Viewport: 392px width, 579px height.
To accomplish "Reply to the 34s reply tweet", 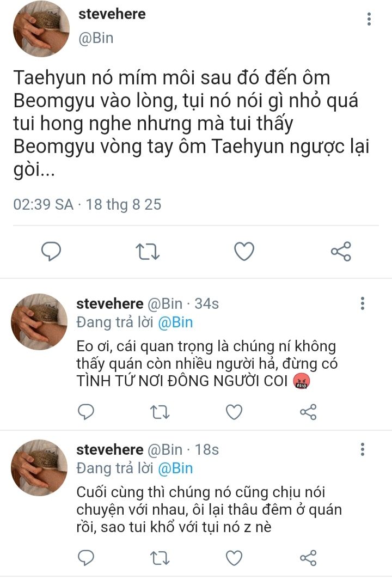I will pos(86,412).
